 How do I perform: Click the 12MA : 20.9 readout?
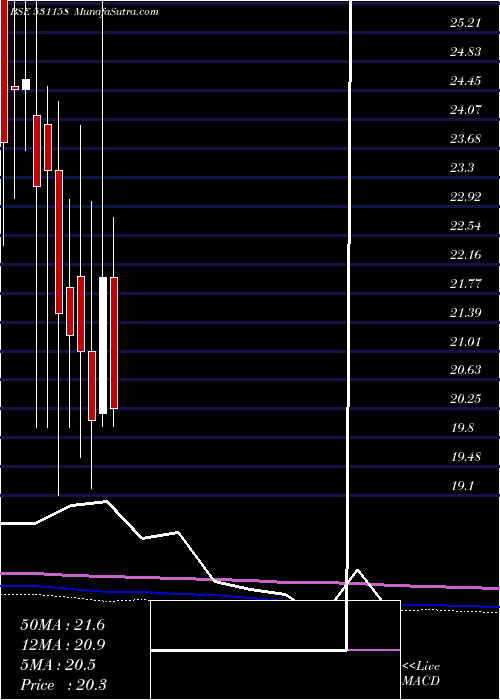pyautogui.click(x=62, y=645)
